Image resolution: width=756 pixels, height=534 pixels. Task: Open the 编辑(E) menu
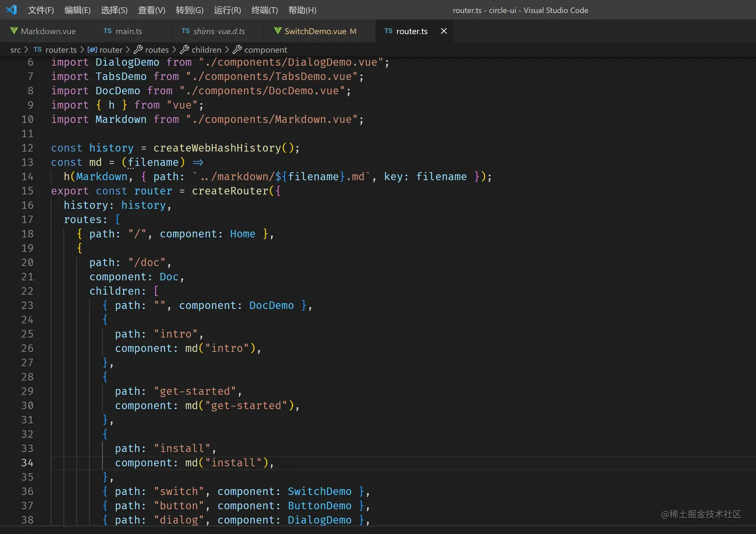coord(77,10)
